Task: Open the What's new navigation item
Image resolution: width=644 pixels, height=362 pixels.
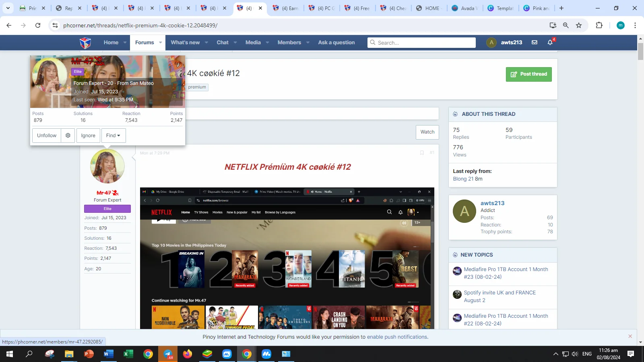Action: [x=185, y=43]
